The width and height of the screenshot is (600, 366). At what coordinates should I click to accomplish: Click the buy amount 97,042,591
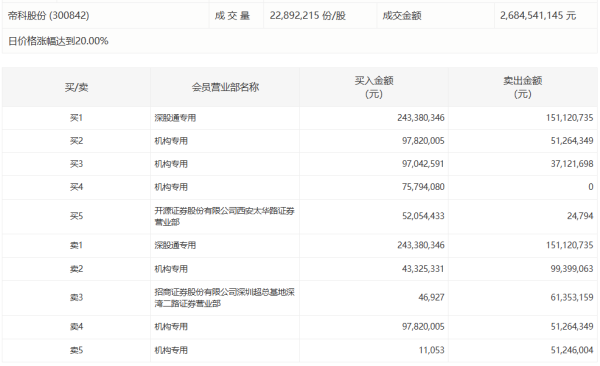click(x=423, y=164)
